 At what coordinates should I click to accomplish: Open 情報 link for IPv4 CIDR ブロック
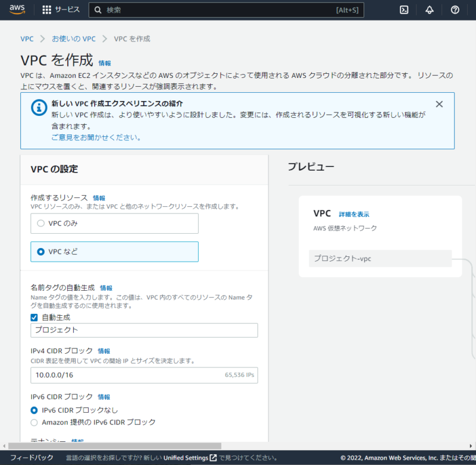click(x=104, y=351)
